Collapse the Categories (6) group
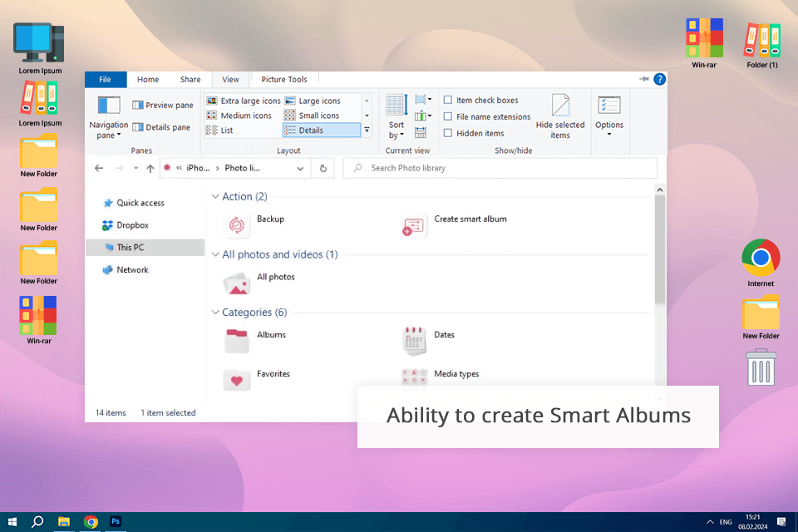The image size is (798, 532). tap(215, 312)
